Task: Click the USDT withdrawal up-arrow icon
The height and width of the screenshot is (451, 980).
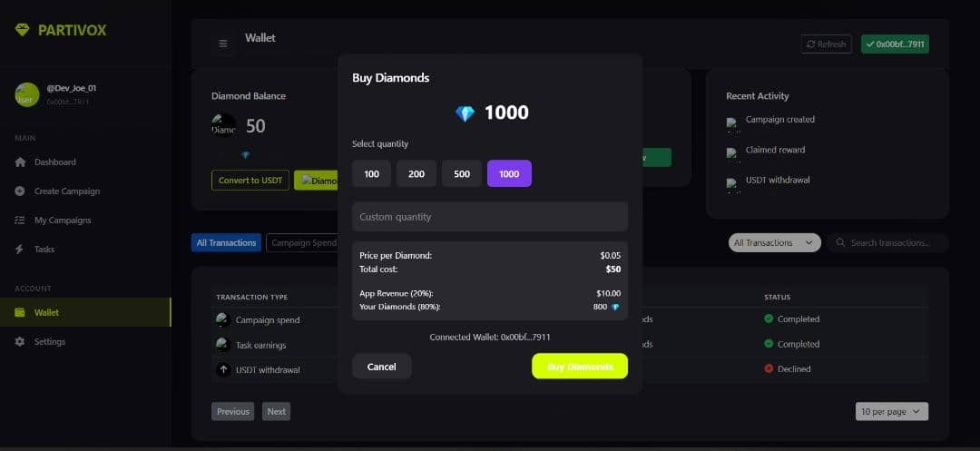Action: [223, 369]
